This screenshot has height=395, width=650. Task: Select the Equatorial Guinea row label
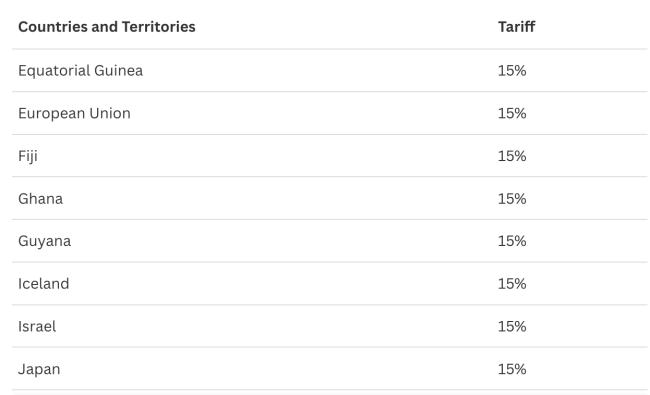pos(80,70)
